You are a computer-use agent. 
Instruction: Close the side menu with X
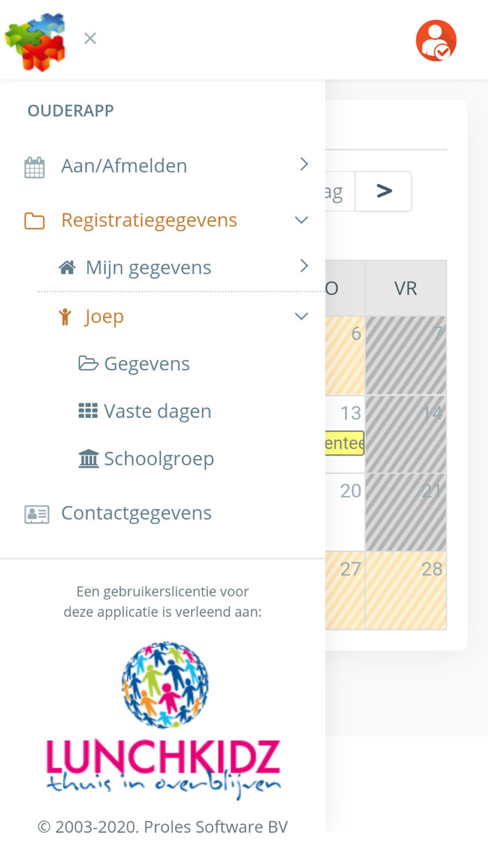tap(90, 39)
